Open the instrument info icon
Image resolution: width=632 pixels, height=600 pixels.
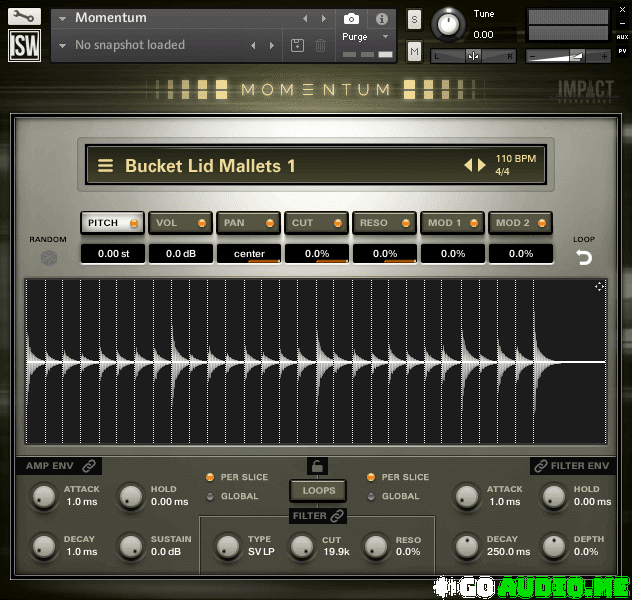pyautogui.click(x=381, y=19)
